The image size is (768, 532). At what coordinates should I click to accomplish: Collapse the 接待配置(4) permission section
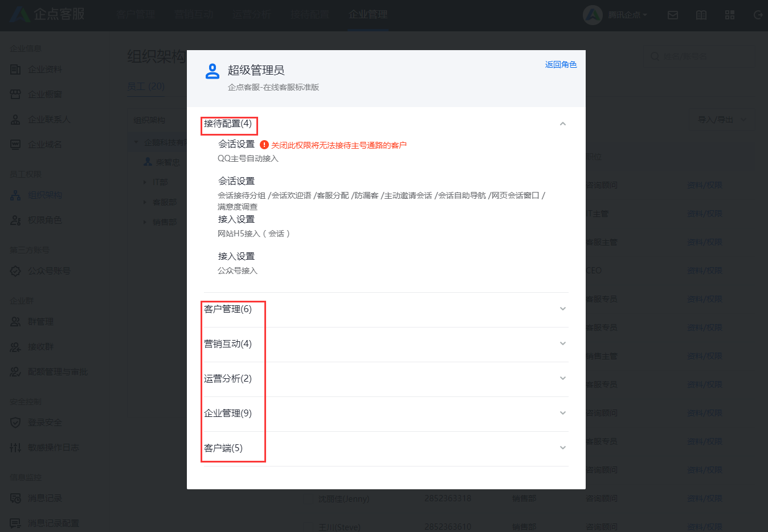pos(563,123)
